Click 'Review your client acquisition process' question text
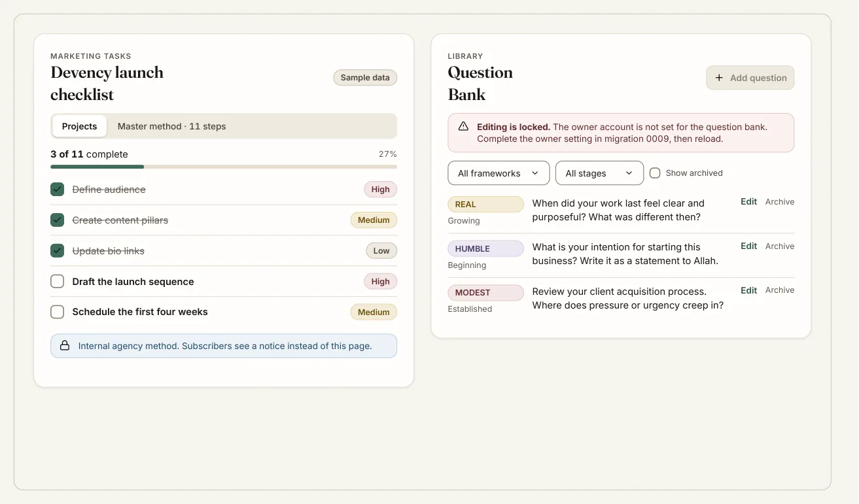 628,299
